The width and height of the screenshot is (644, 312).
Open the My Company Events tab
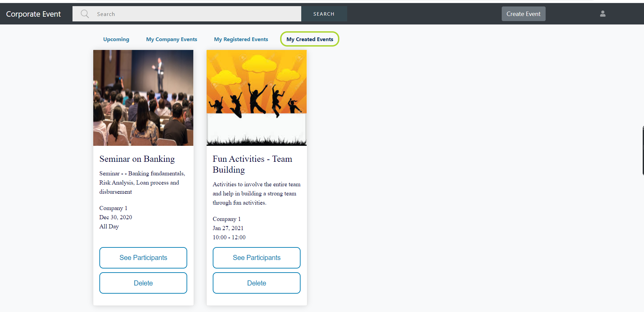tap(172, 39)
